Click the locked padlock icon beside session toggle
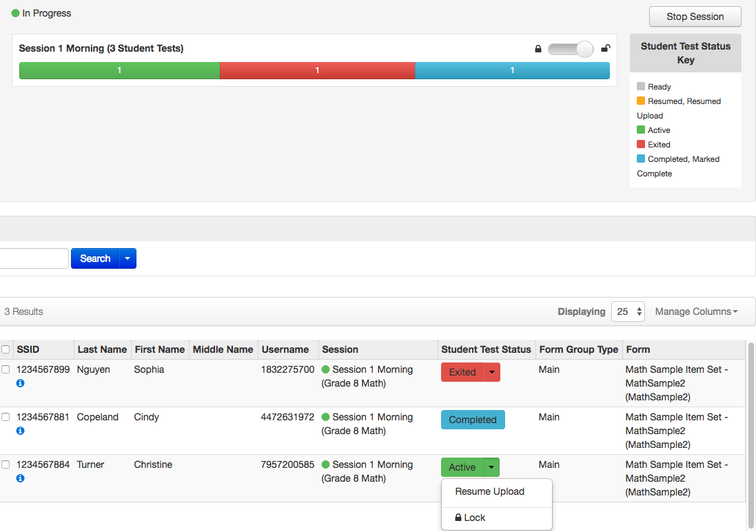 pyautogui.click(x=538, y=49)
